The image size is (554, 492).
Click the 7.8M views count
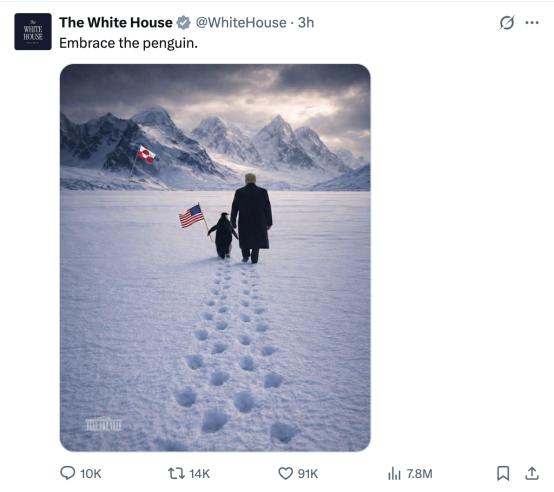tap(419, 474)
